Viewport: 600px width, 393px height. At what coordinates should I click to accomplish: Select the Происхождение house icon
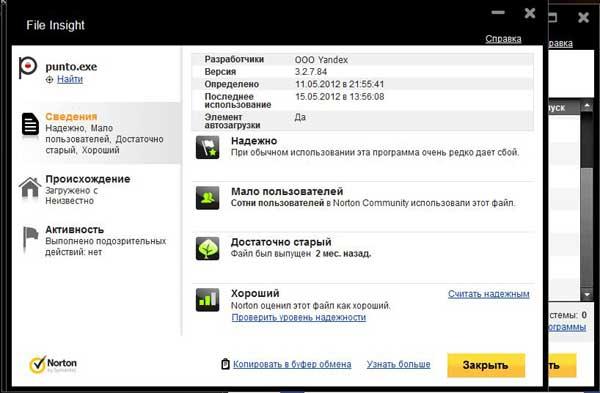tap(30, 187)
